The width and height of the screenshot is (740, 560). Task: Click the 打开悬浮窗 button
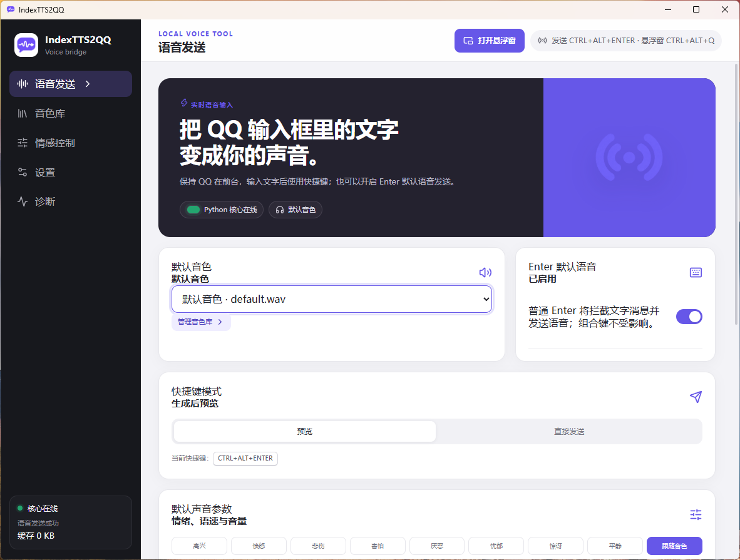pos(490,41)
